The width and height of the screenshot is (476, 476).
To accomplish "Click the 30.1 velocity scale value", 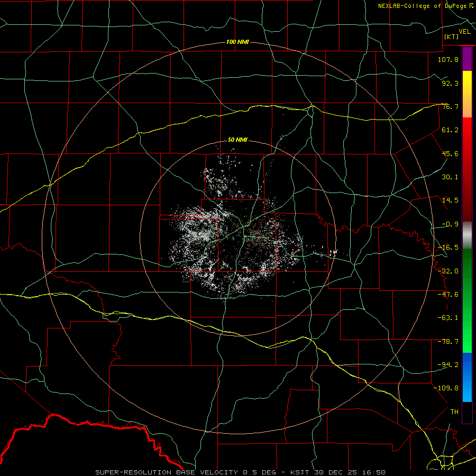I will coord(450,177).
